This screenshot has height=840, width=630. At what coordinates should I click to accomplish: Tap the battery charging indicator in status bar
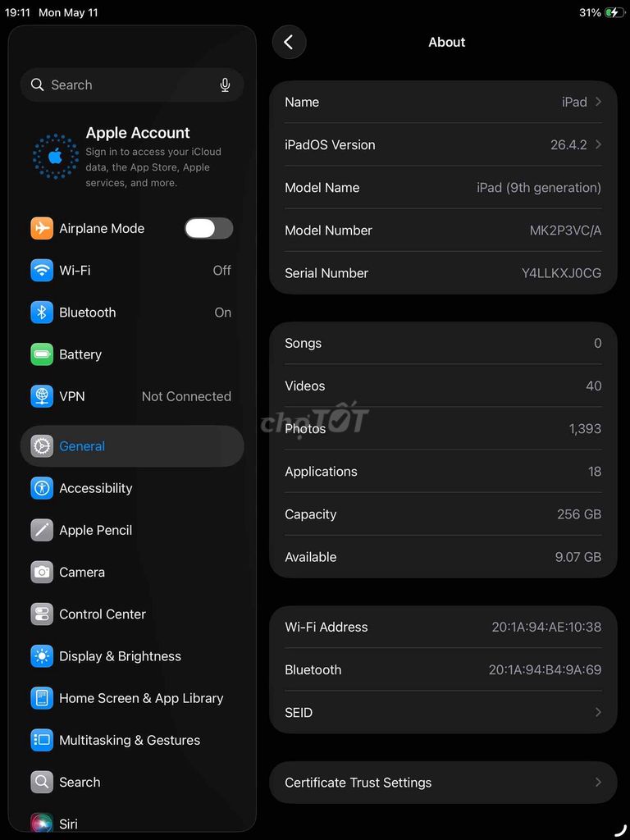click(x=614, y=12)
